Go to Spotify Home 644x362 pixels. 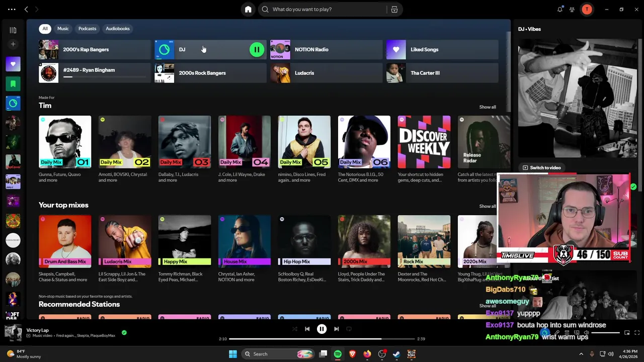(248, 9)
